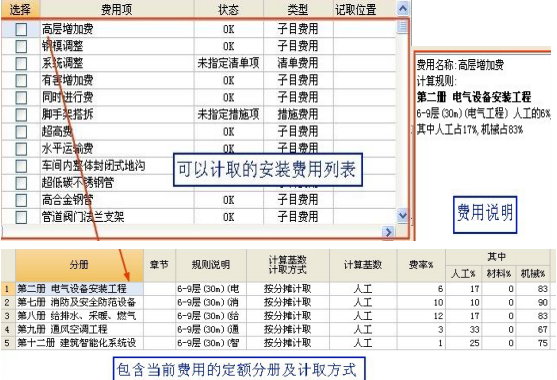557x380 pixels.
Task: Check the 高层增加费 checkbox
Action: tap(21, 29)
